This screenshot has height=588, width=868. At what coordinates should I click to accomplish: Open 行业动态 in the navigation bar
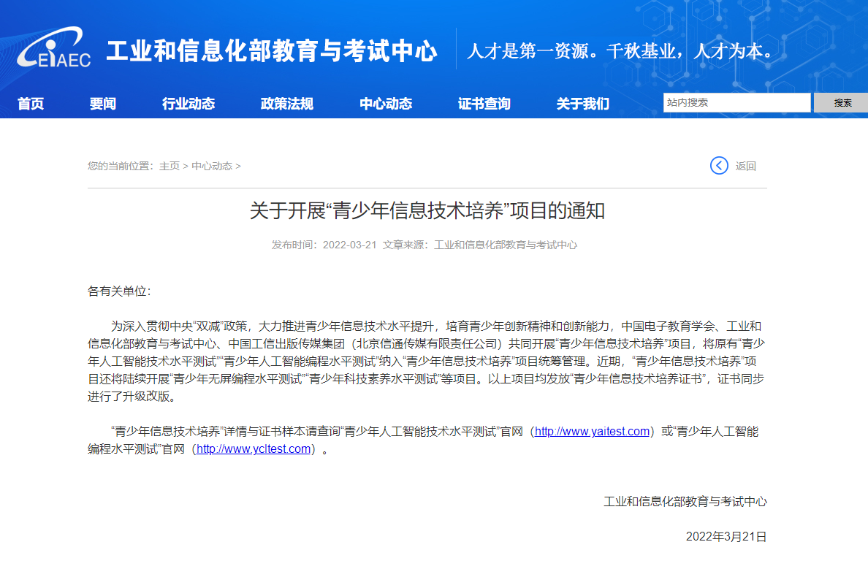pyautogui.click(x=189, y=104)
